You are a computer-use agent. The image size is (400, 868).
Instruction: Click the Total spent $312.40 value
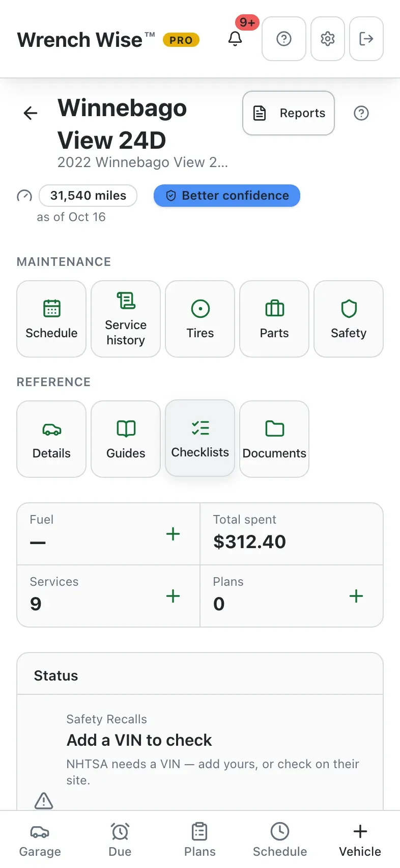[x=249, y=542]
